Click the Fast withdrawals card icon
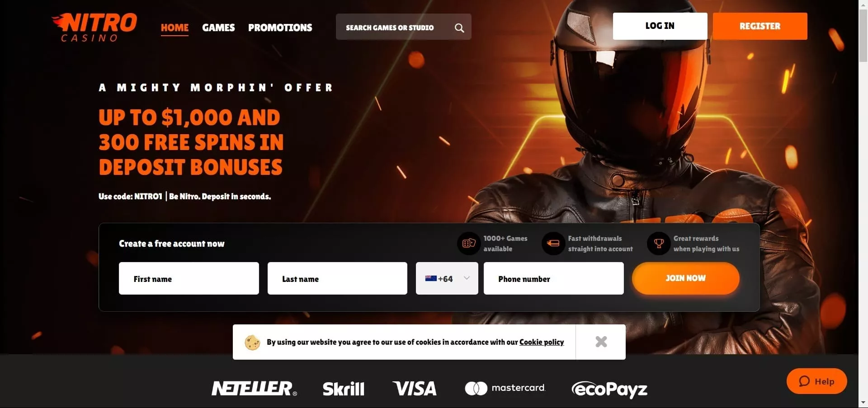The image size is (868, 408). (x=553, y=244)
